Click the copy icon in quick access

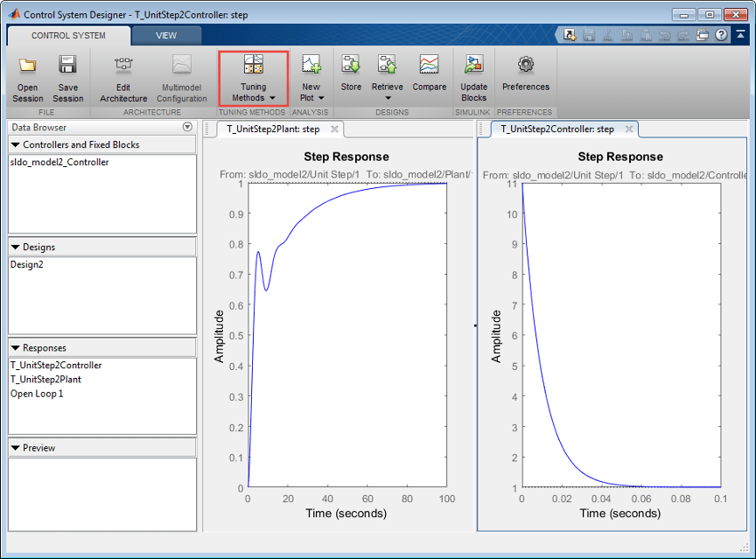coord(626,35)
